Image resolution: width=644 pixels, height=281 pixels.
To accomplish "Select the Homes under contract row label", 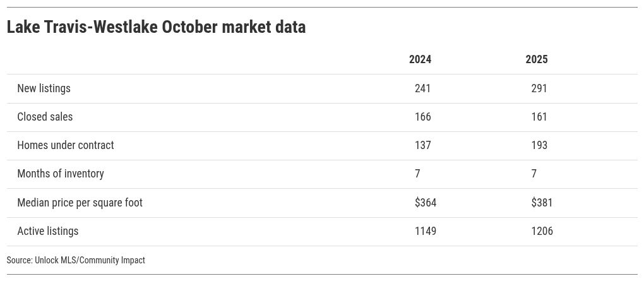I will click(x=66, y=145).
